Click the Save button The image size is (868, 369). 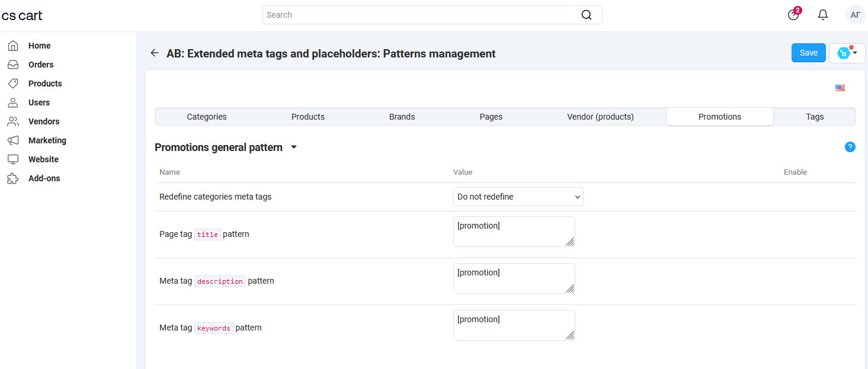click(x=808, y=53)
